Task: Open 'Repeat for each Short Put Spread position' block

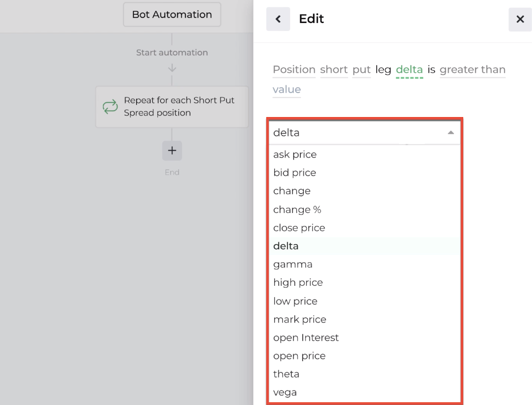Action: [172, 107]
